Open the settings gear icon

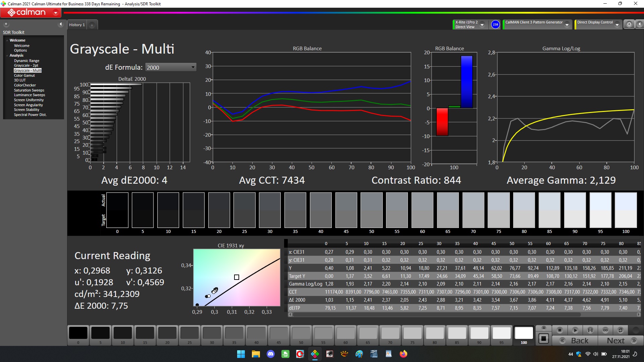pyautogui.click(x=629, y=24)
